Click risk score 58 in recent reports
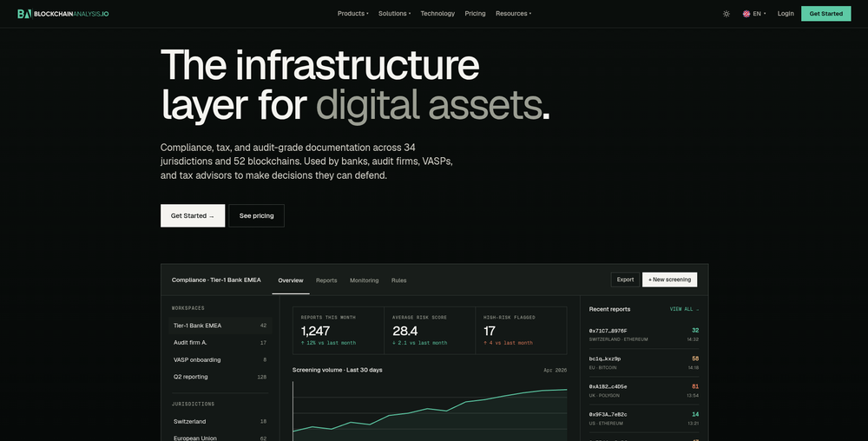This screenshot has width=868, height=441. pyautogui.click(x=695, y=359)
